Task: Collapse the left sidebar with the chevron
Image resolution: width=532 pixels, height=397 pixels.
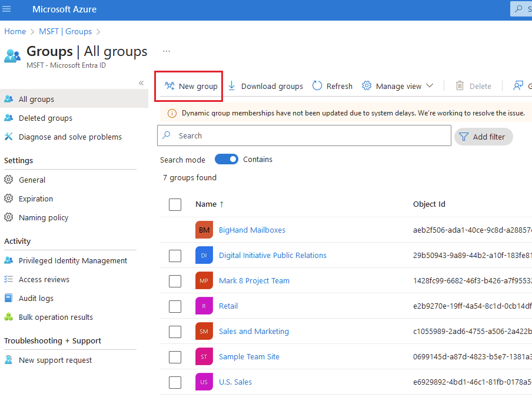Action: (x=141, y=83)
